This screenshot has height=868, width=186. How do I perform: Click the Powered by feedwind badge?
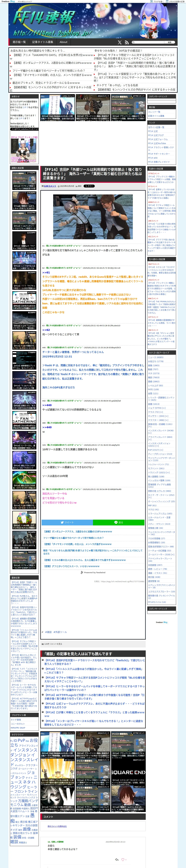point(93,572)
